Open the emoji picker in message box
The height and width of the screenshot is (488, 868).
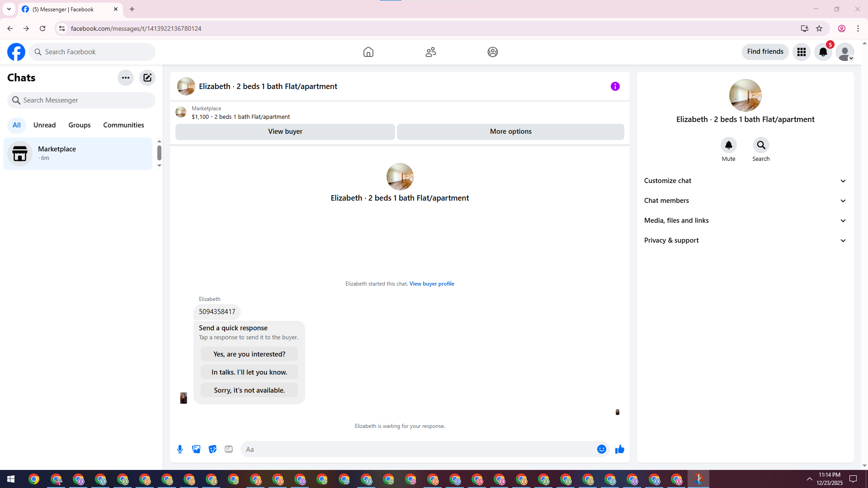coord(601,449)
